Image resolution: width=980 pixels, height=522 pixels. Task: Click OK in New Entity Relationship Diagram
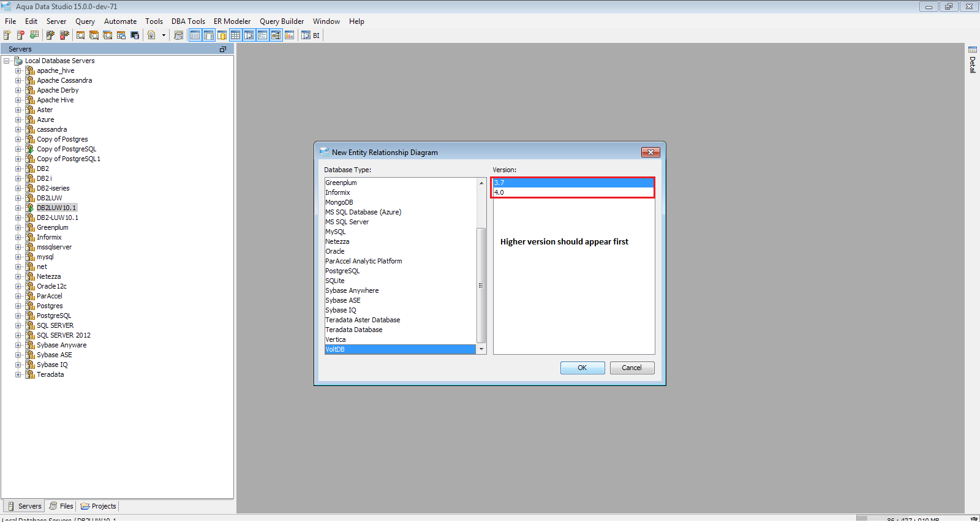coord(582,368)
